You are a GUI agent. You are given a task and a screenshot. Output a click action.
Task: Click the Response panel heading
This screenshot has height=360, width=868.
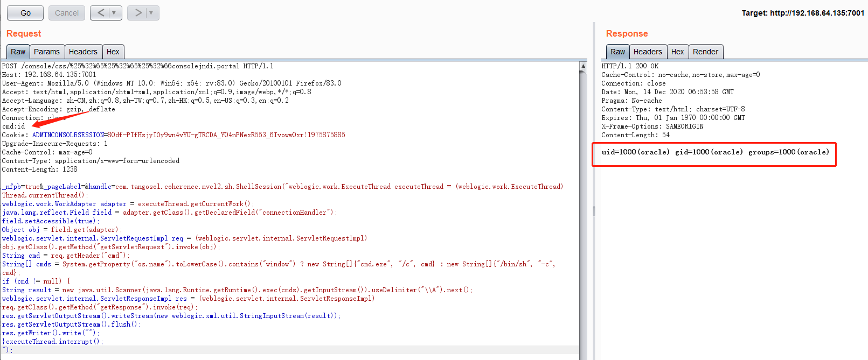coord(627,33)
